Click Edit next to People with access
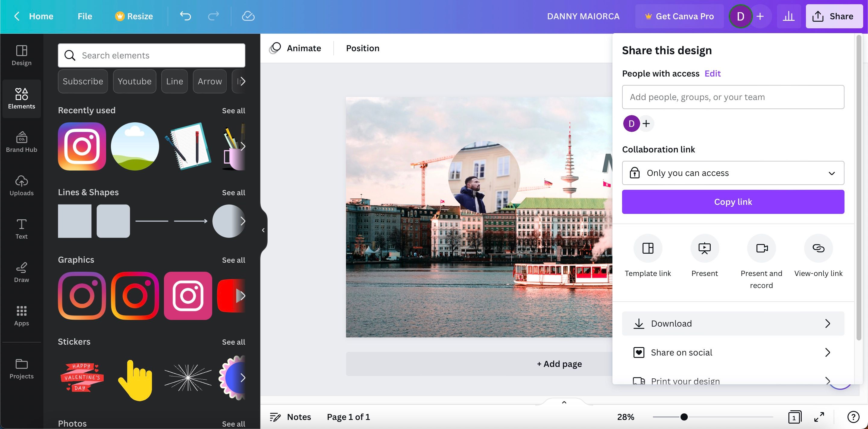The height and width of the screenshot is (429, 868). point(712,74)
